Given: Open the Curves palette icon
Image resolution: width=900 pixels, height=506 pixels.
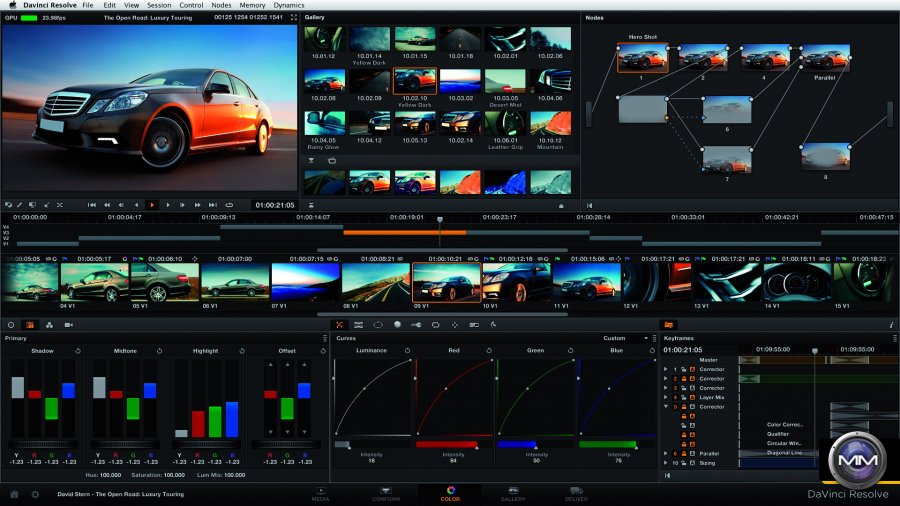Looking at the screenshot, I should [x=340, y=325].
